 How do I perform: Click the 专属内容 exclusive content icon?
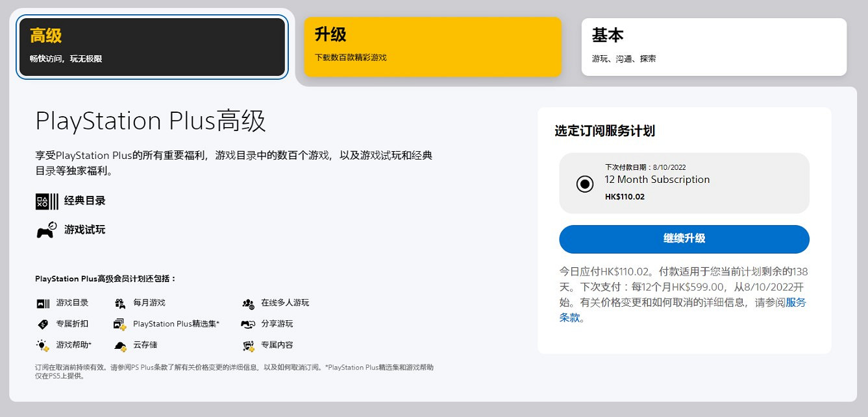point(247,345)
